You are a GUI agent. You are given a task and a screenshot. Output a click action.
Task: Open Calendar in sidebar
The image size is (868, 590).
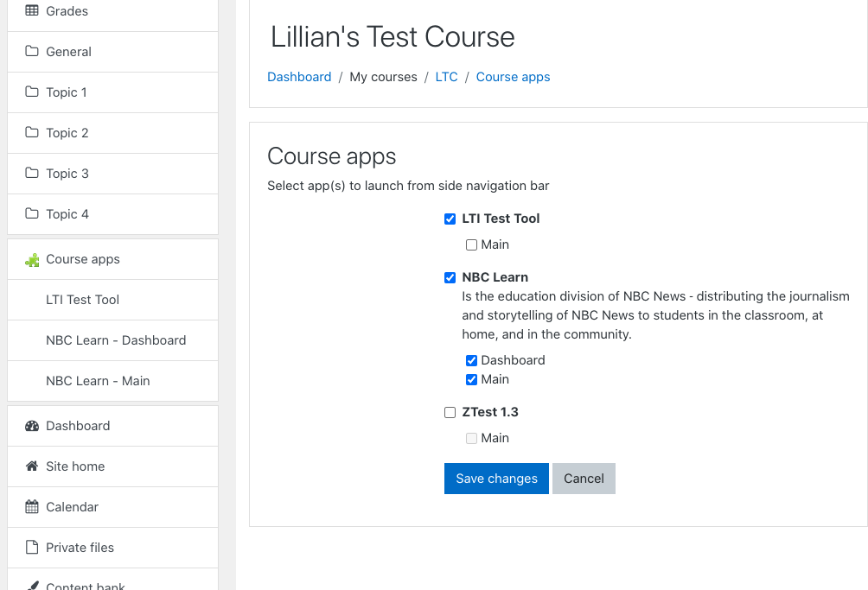click(113, 507)
